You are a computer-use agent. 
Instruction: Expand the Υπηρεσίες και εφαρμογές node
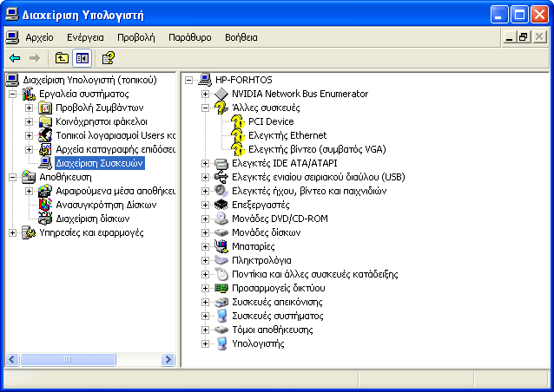click(x=12, y=232)
